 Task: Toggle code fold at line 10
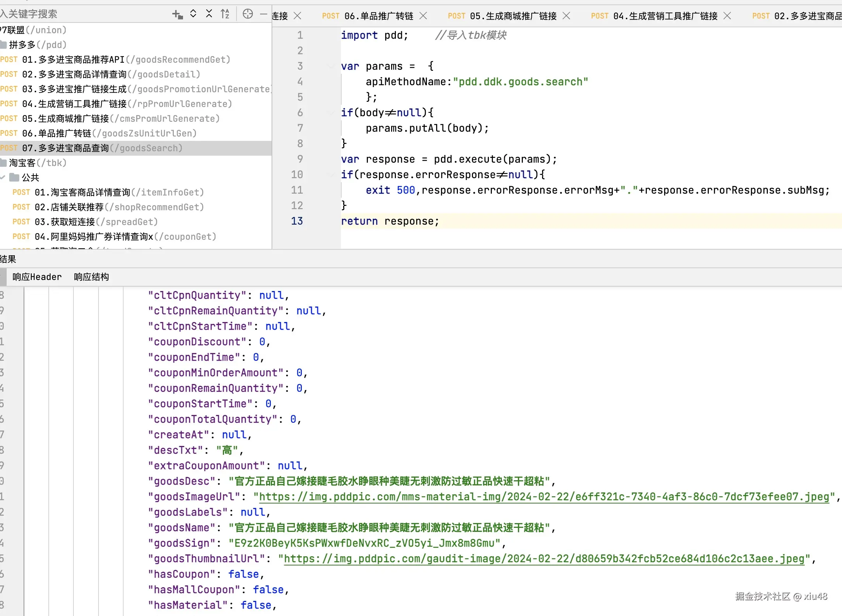point(330,174)
